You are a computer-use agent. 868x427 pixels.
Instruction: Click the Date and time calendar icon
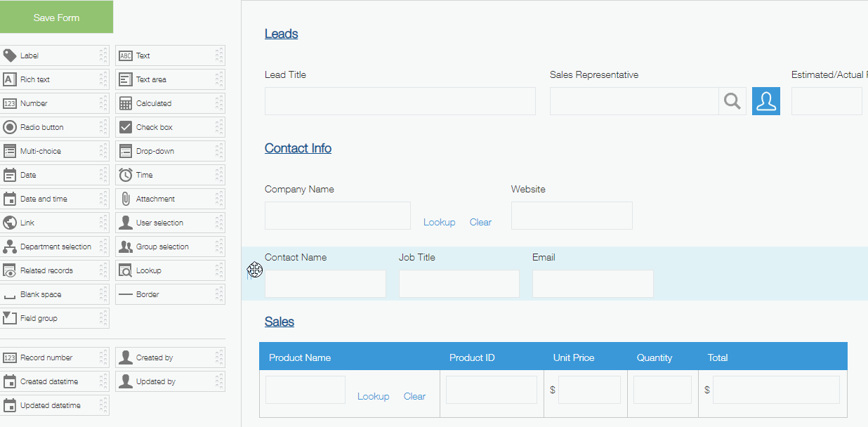coord(10,199)
